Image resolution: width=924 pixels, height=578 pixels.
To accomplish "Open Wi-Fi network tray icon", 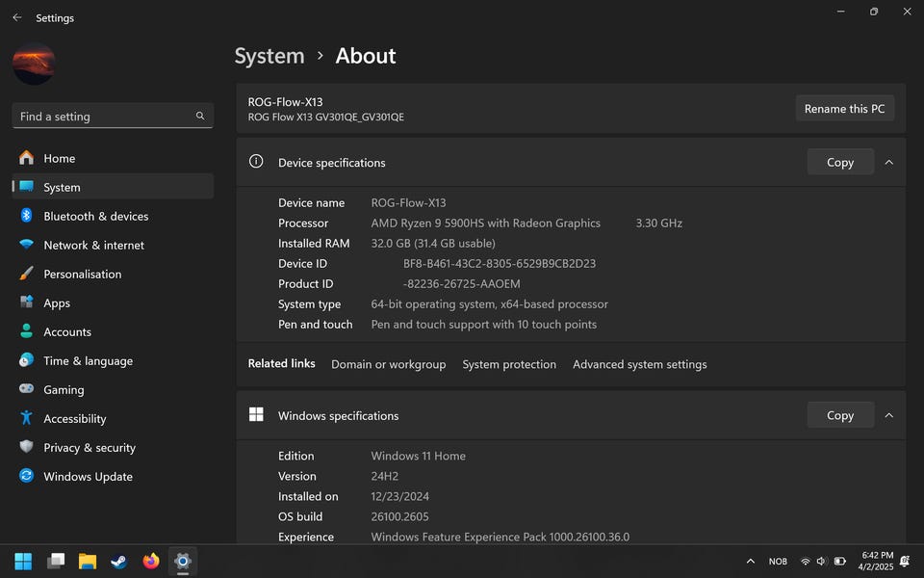I will (x=805, y=562).
